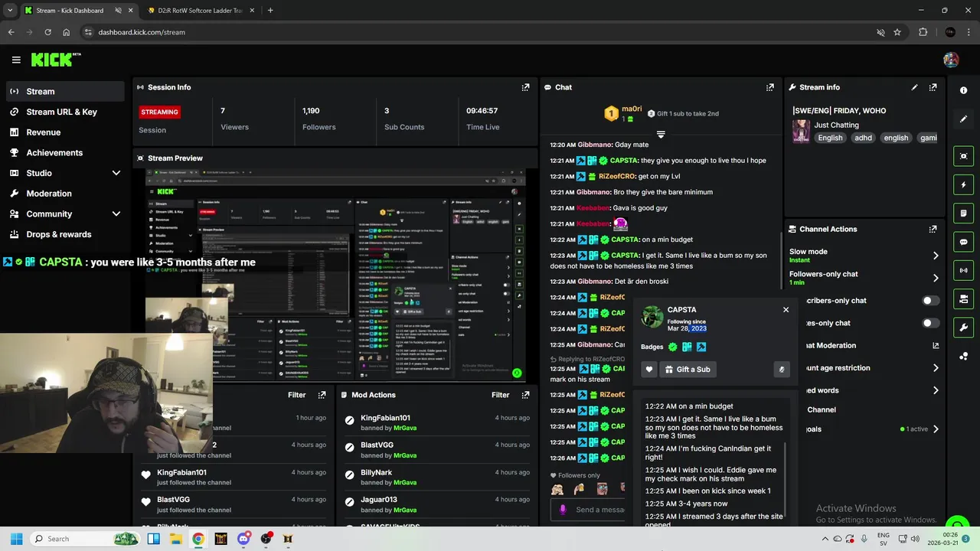The image size is (980, 551).
Task: Click MrGava link under KingFabian101 ban
Action: tap(405, 428)
